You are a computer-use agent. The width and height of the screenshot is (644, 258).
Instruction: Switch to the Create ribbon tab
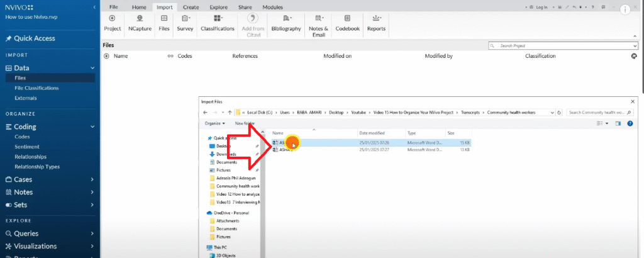point(191,8)
